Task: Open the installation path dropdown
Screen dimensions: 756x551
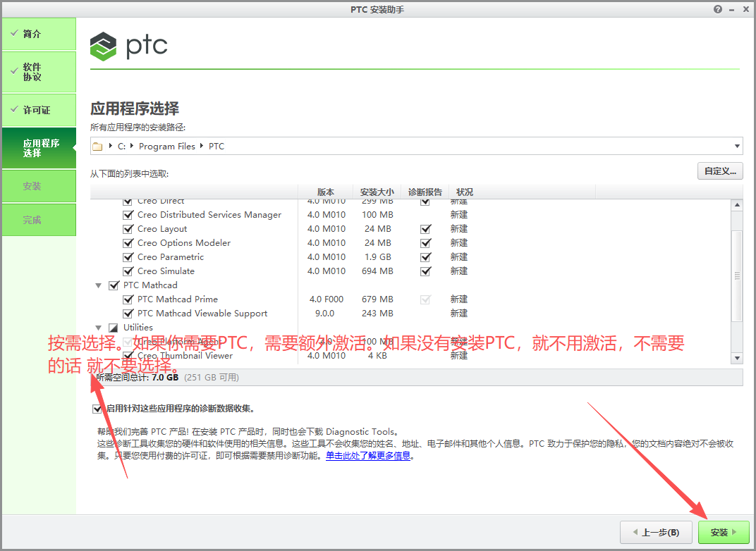Action: pyautogui.click(x=738, y=146)
